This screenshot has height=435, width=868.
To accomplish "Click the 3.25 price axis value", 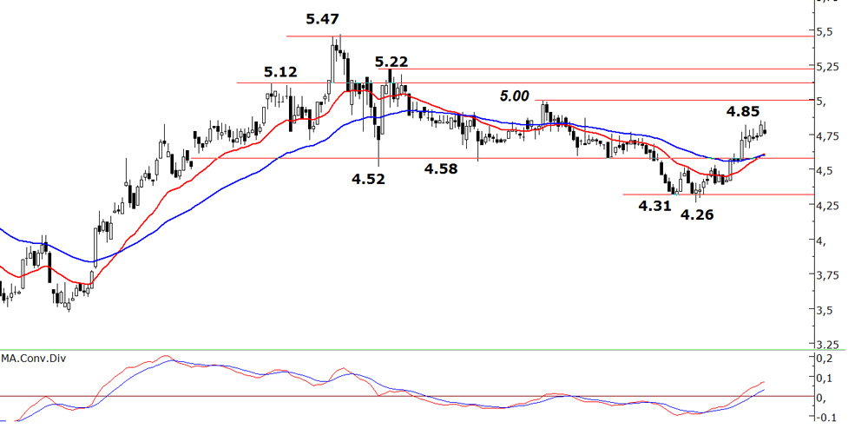I will [x=827, y=344].
